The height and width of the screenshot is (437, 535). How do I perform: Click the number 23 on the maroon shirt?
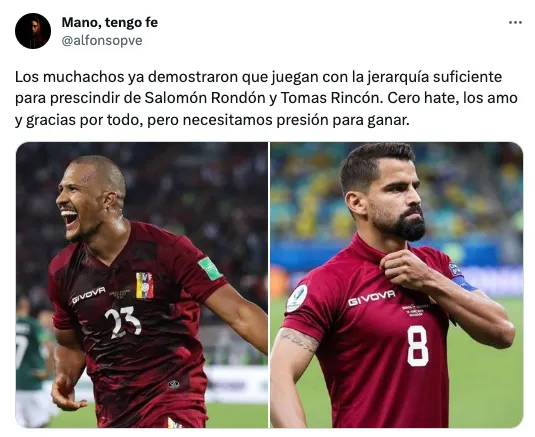(x=122, y=322)
